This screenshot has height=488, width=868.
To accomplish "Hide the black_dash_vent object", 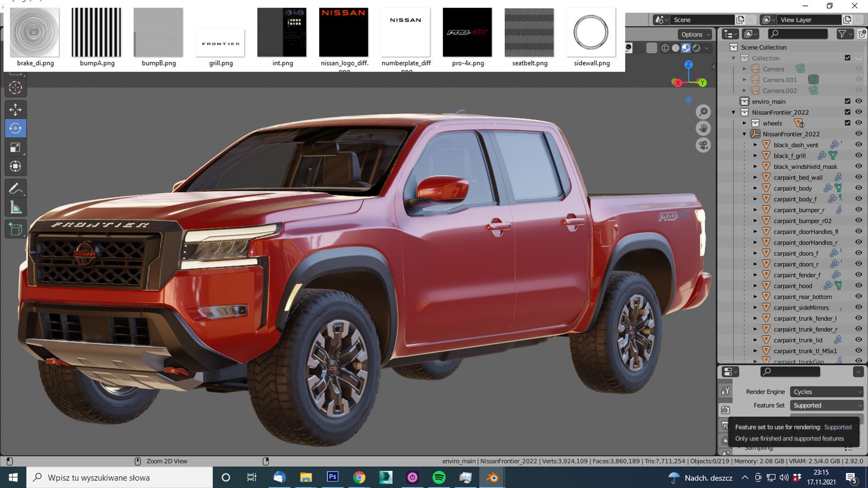I will pyautogui.click(x=859, y=145).
